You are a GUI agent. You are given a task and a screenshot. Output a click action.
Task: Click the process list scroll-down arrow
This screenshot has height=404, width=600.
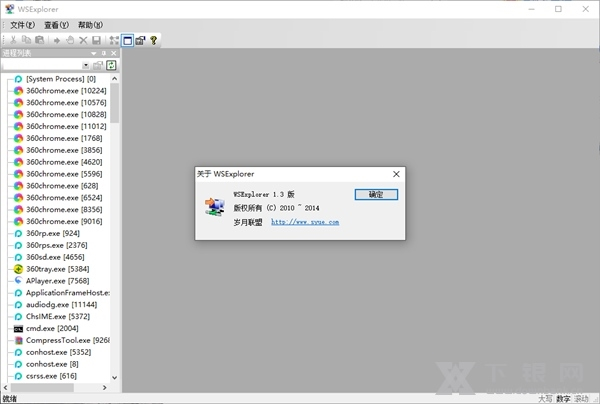coord(114,378)
